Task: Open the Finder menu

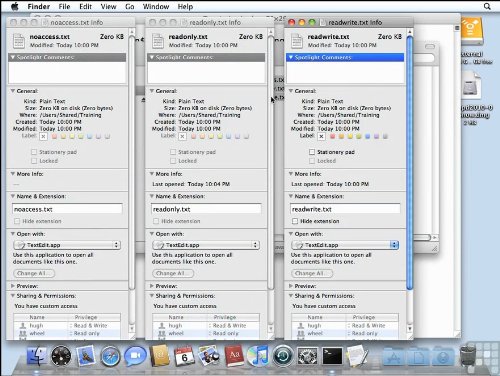Action: coord(39,6)
